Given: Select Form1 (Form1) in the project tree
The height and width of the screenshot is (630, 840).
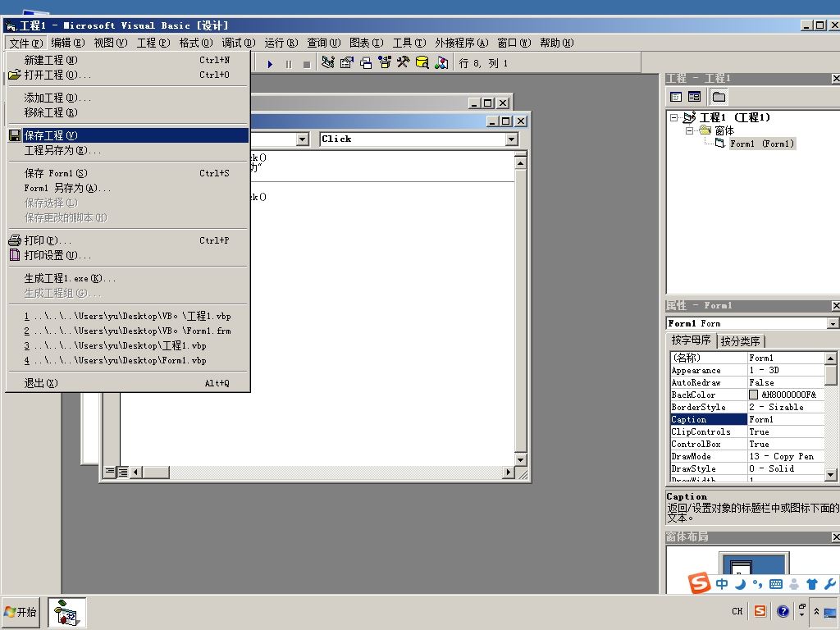Looking at the screenshot, I should coord(762,144).
